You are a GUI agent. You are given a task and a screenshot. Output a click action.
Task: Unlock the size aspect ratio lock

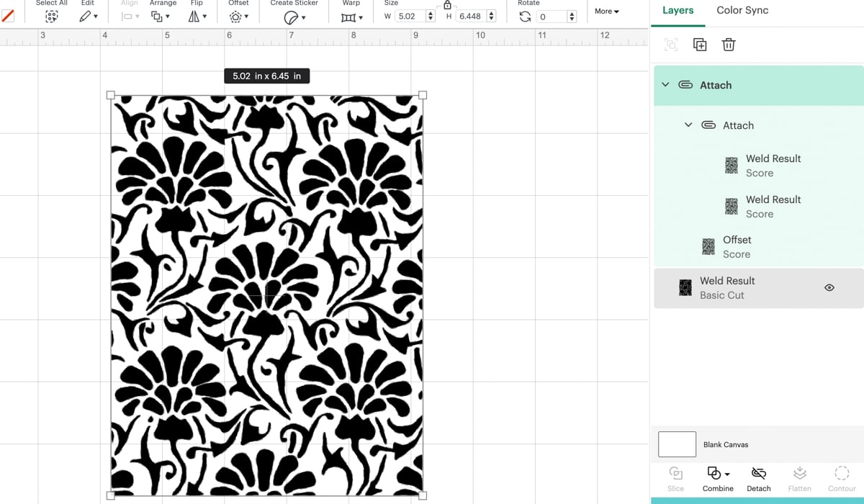[447, 6]
